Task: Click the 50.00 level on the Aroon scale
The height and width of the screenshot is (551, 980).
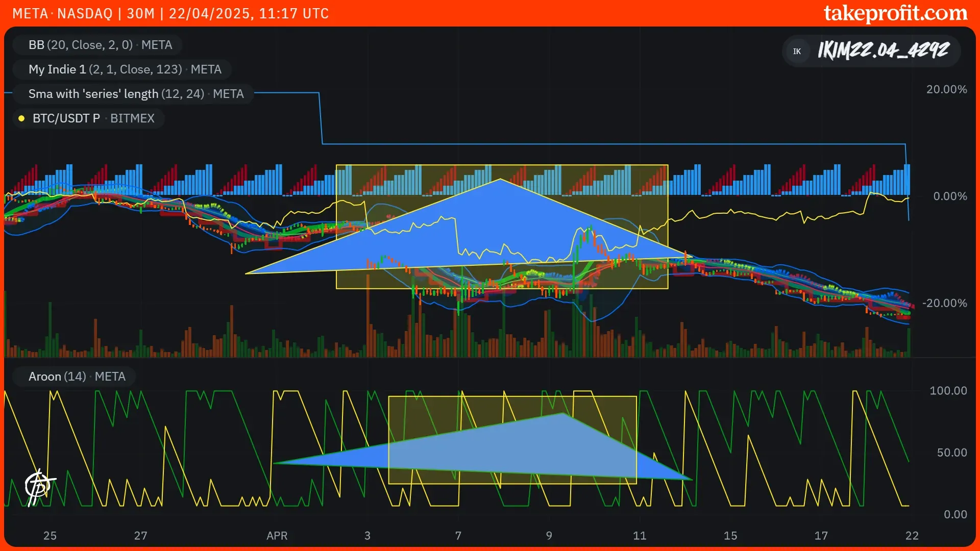Action: [951, 453]
